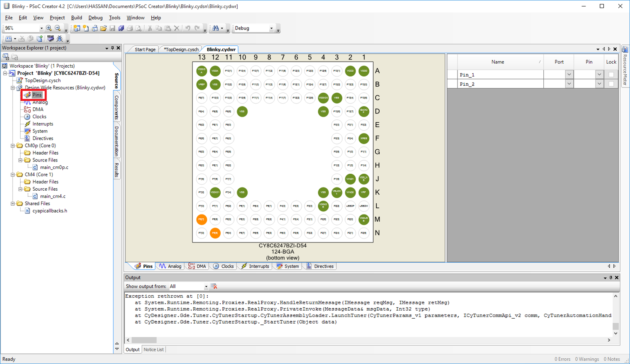Switch to the Start Page tab
Viewport: 630px width, 364px height.
tap(145, 49)
